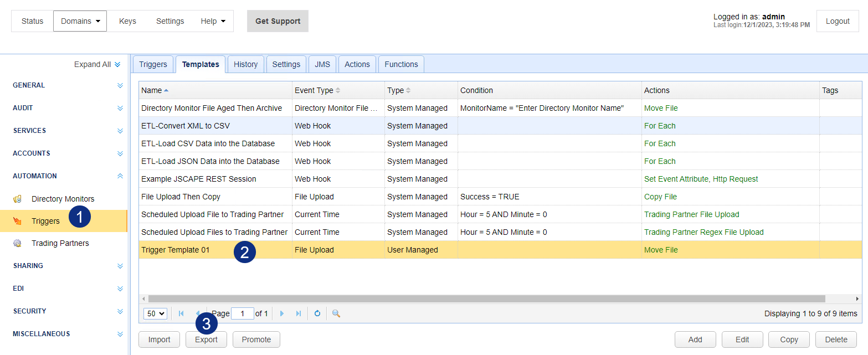Image resolution: width=868 pixels, height=355 pixels.
Task: Go to first page of grid
Action: (x=181, y=313)
